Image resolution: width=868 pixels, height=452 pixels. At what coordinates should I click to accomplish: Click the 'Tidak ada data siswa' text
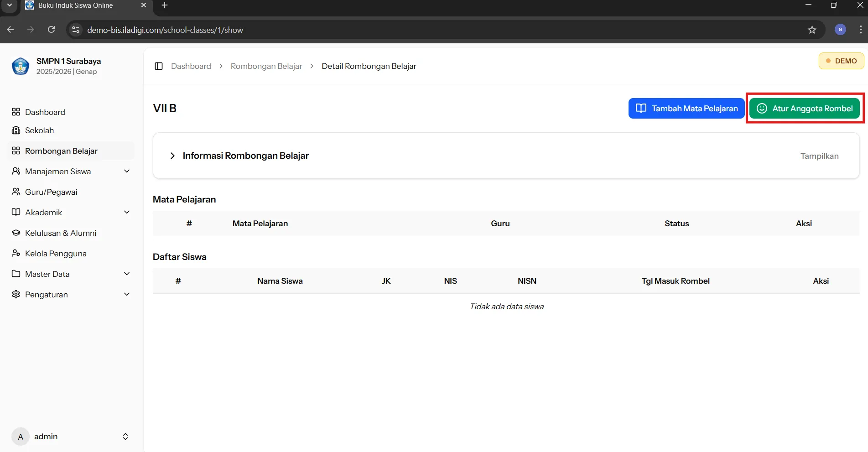507,307
